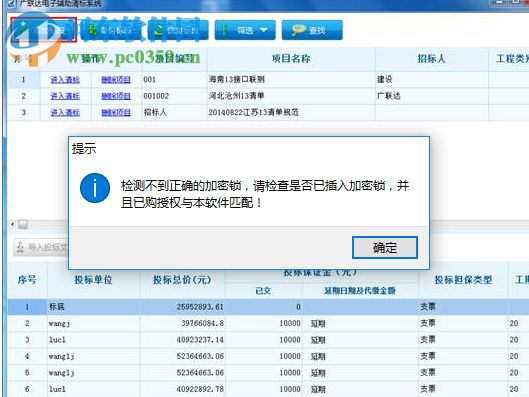Image resolution: width=529 pixels, height=397 pixels.
Task: Click 删除项目 link for project 001002
Action: coord(116,96)
